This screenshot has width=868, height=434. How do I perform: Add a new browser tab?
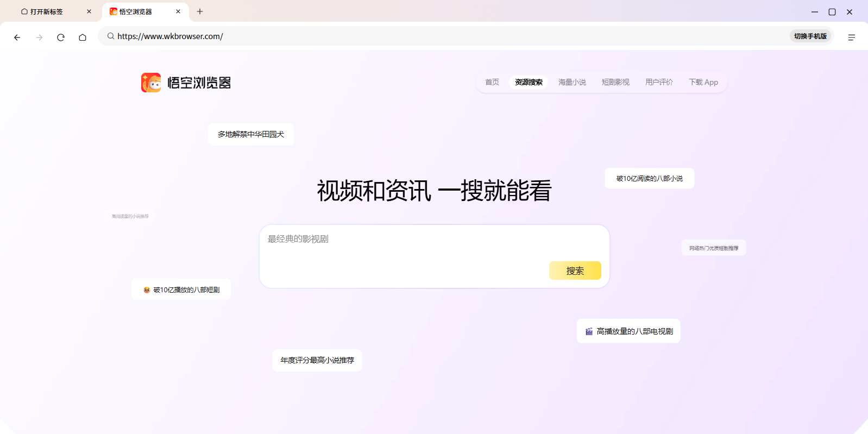[200, 11]
